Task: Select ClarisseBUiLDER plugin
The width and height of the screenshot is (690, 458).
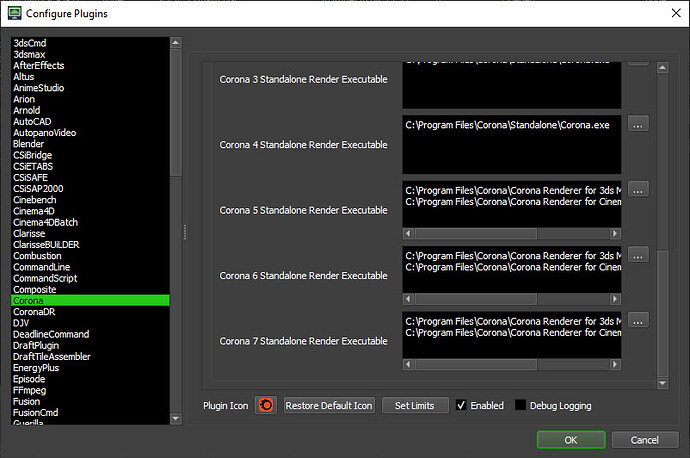Action: [x=90, y=245]
